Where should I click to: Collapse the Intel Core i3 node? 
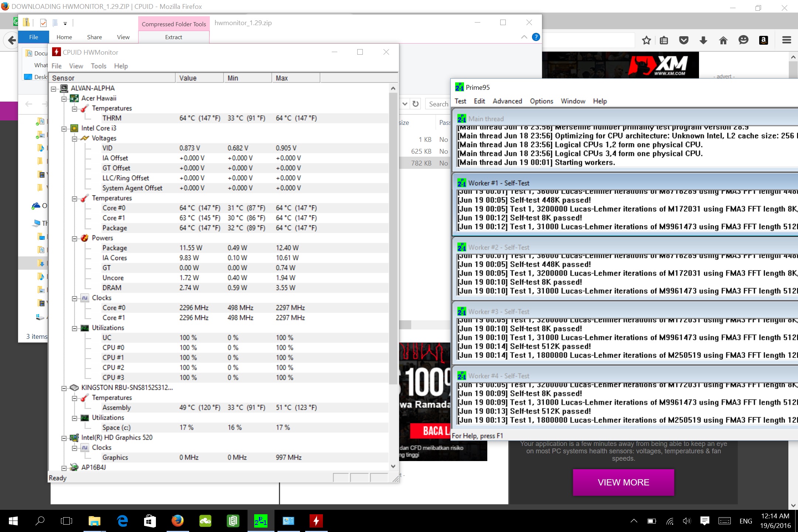64,129
